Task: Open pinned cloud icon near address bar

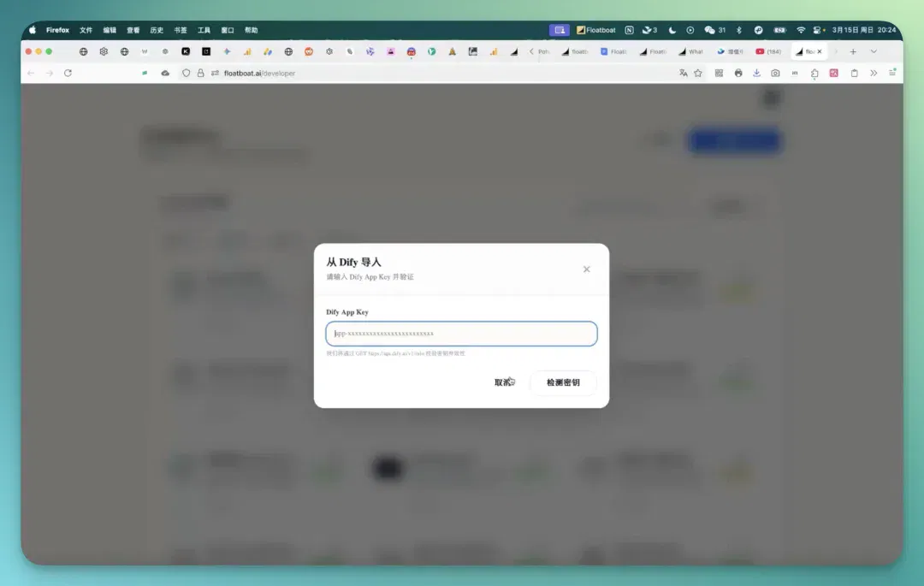Action: [165, 73]
